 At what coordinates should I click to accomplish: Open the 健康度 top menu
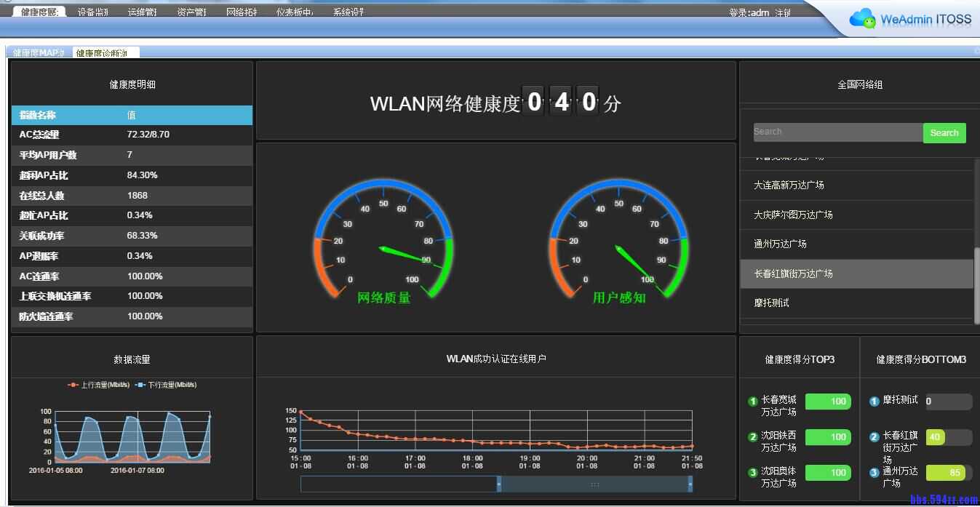[x=39, y=12]
